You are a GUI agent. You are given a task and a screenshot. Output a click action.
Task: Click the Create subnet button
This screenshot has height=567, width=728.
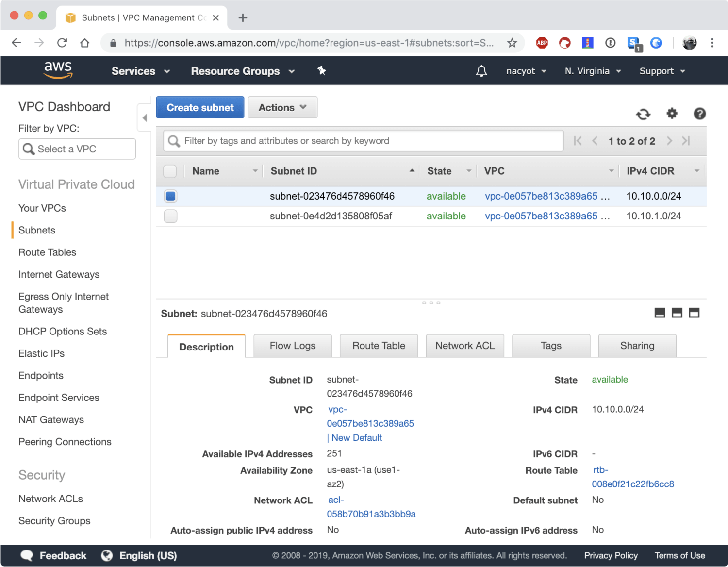tap(200, 107)
